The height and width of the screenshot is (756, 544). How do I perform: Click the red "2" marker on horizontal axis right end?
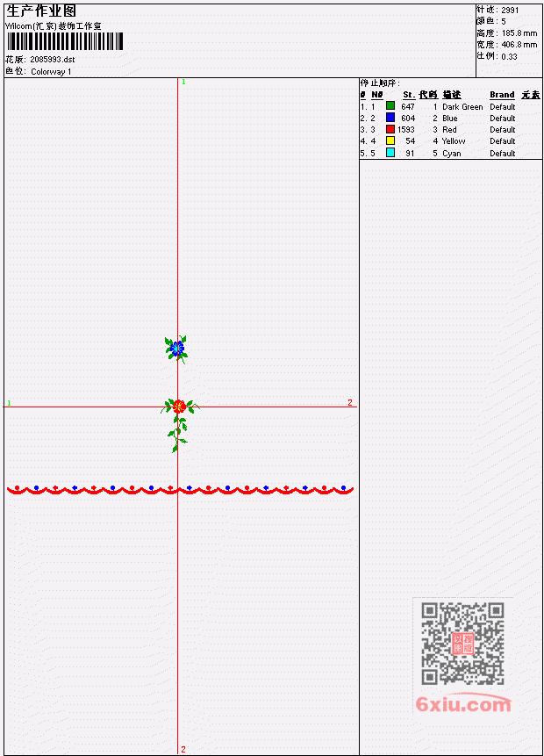click(x=350, y=403)
